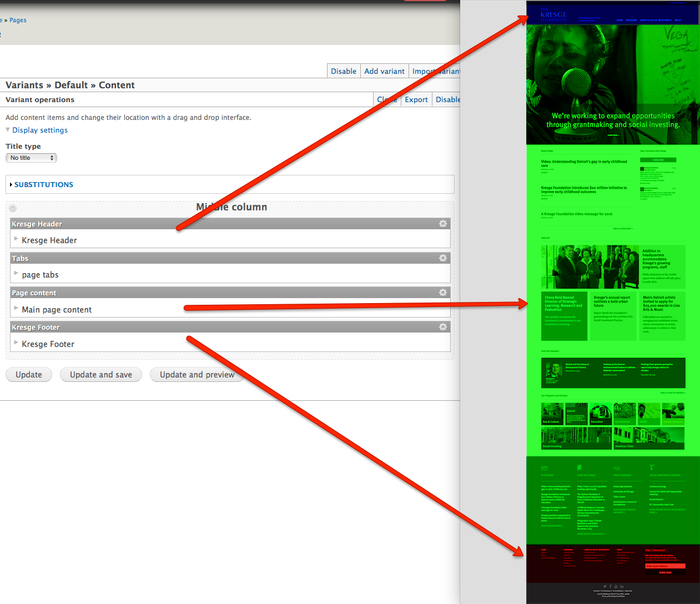Expand the page tabs pane arrow
Image resolution: width=700 pixels, height=604 pixels.
16,274
